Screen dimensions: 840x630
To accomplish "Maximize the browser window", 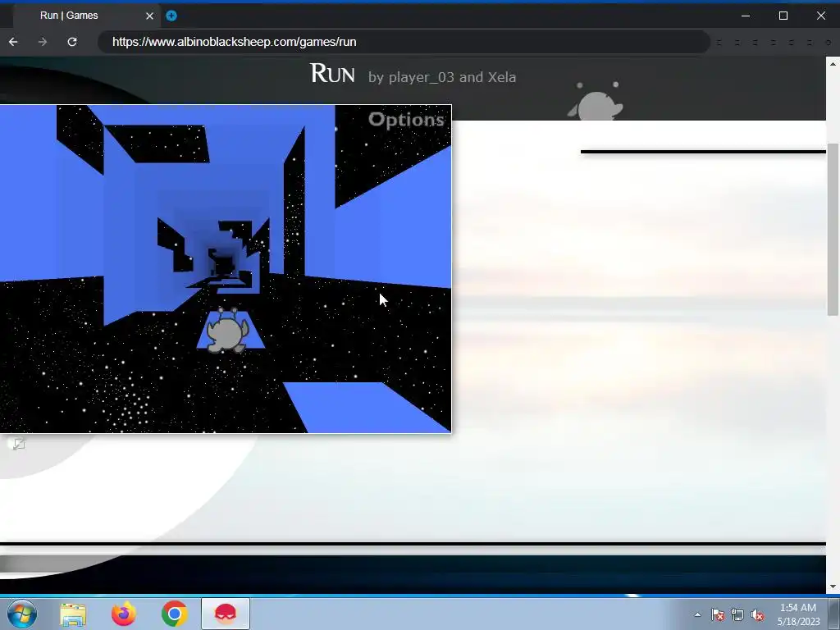I will [x=783, y=16].
